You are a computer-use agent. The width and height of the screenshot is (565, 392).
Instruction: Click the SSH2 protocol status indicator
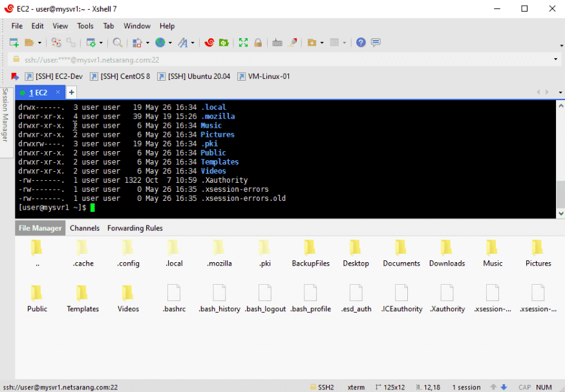pyautogui.click(x=322, y=387)
